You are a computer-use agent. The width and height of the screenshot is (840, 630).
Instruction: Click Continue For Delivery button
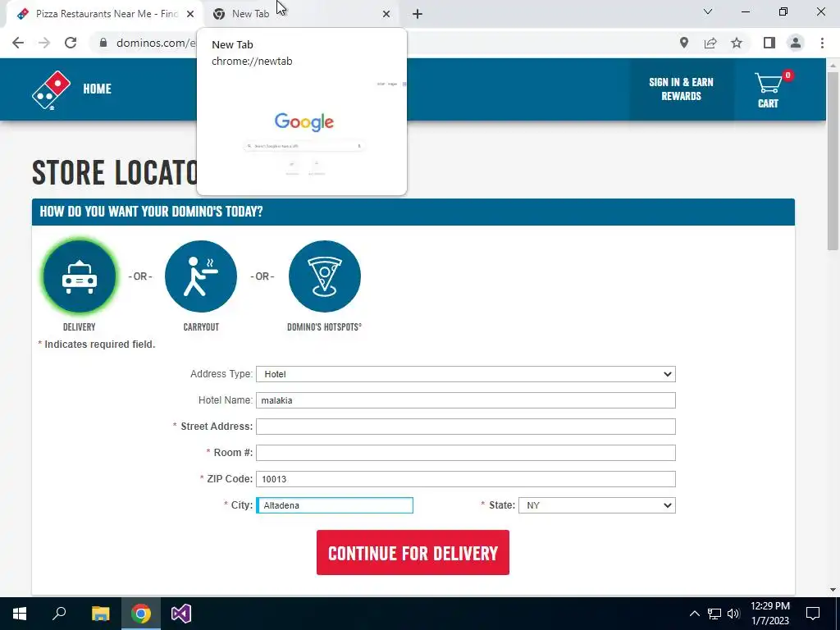413,553
